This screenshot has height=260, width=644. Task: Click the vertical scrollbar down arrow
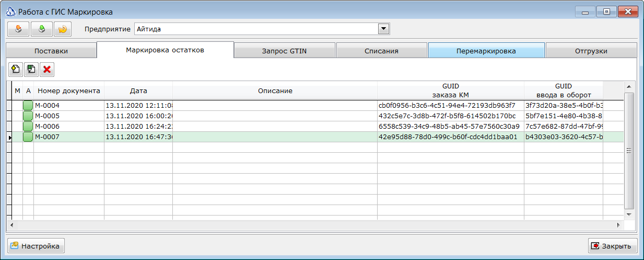pyautogui.click(x=629, y=214)
